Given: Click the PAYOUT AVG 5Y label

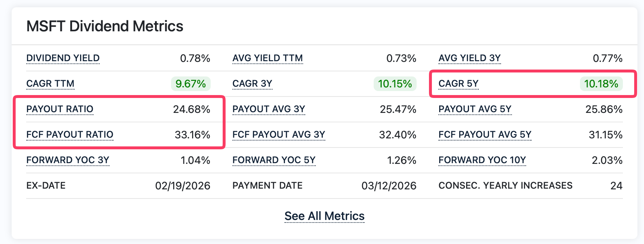Looking at the screenshot, I should (475, 109).
